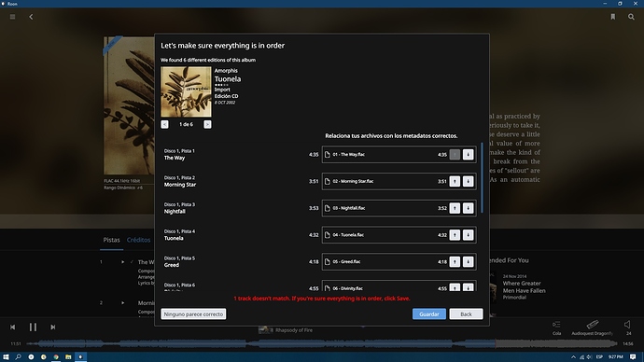The width and height of the screenshot is (644, 362).
Task: Click the Back button
Action: [466, 314]
